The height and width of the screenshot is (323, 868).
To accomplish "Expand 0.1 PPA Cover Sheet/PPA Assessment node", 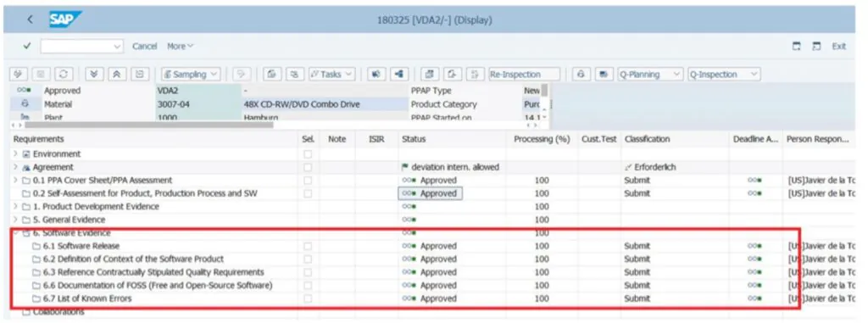I will [15, 180].
